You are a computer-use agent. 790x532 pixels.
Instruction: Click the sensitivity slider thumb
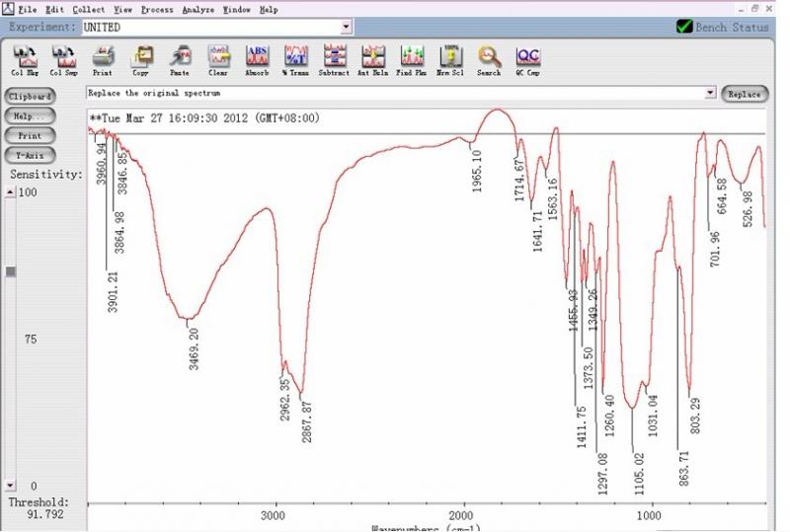(x=11, y=271)
